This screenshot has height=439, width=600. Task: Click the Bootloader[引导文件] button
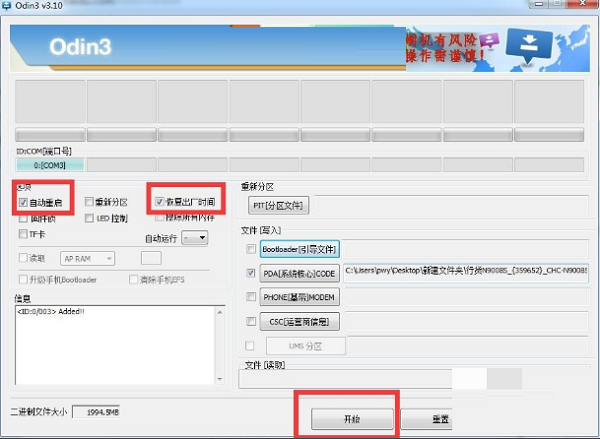click(299, 248)
